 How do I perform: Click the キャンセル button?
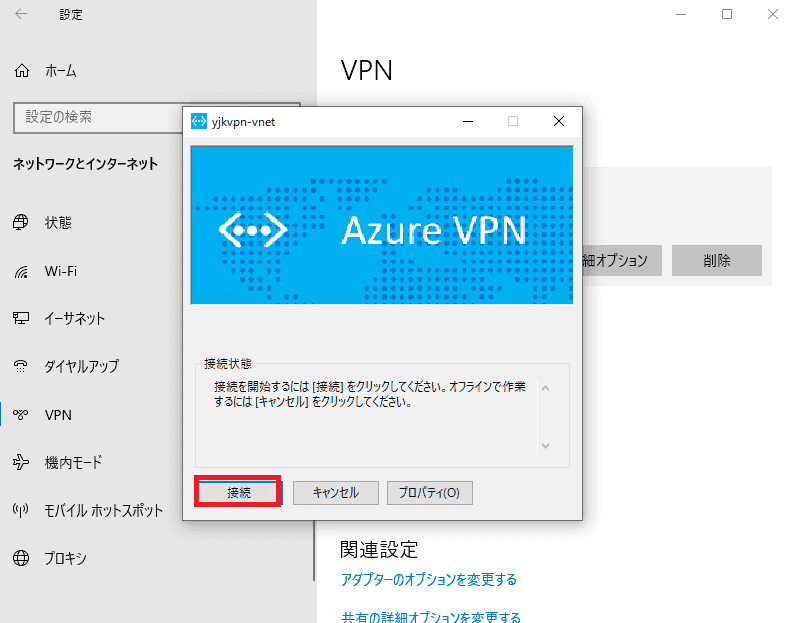coord(335,493)
